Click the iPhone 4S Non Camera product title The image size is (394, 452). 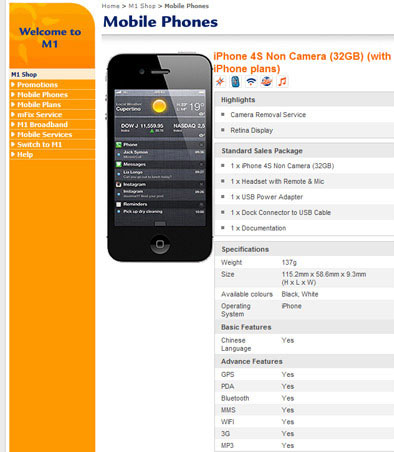point(302,62)
